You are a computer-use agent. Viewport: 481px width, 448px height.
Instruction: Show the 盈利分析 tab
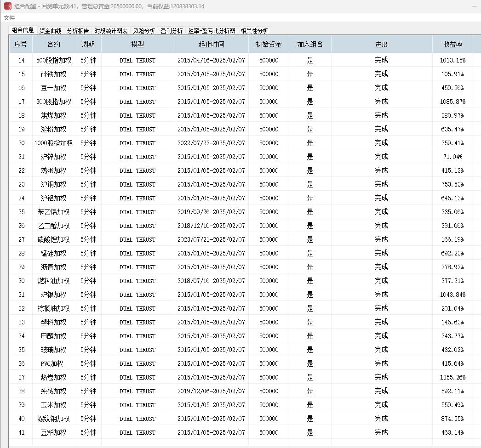(172, 31)
